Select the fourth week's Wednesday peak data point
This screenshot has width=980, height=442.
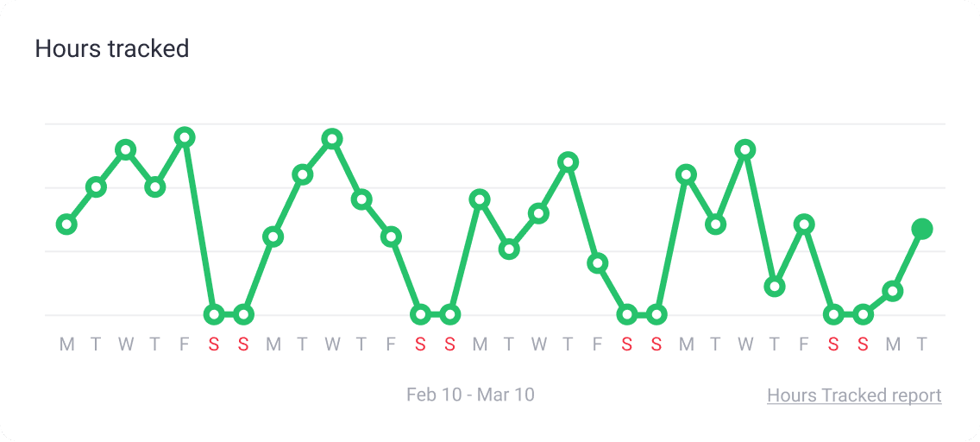tap(745, 150)
